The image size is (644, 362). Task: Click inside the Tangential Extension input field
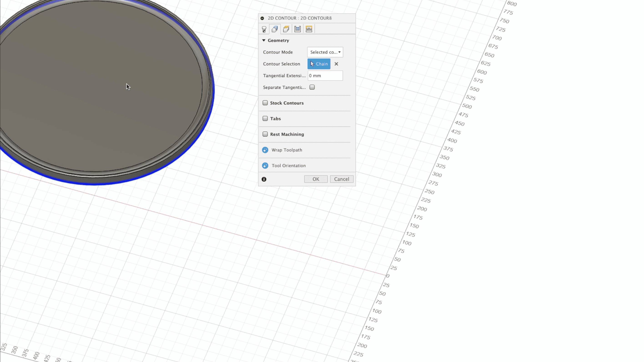[x=325, y=75]
